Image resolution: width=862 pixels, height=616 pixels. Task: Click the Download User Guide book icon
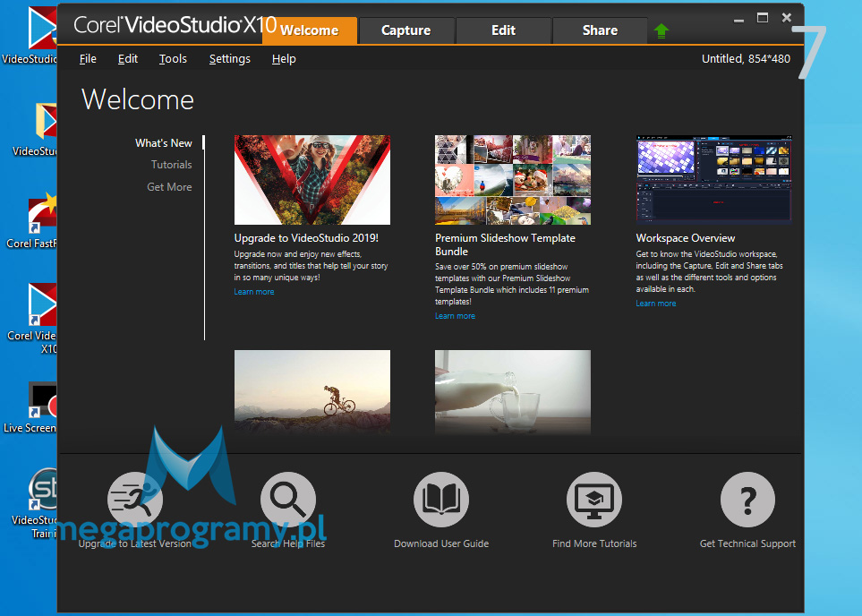pos(441,500)
